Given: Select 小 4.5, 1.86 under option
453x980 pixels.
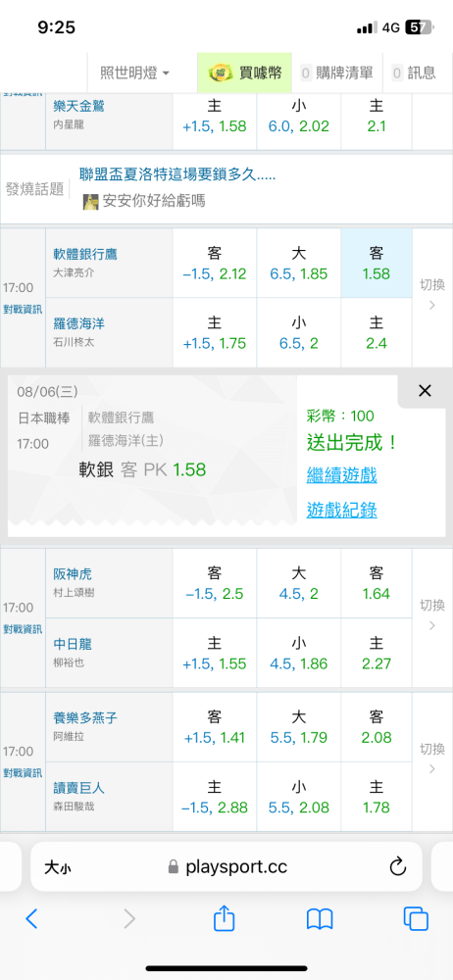Looking at the screenshot, I should coord(298,653).
